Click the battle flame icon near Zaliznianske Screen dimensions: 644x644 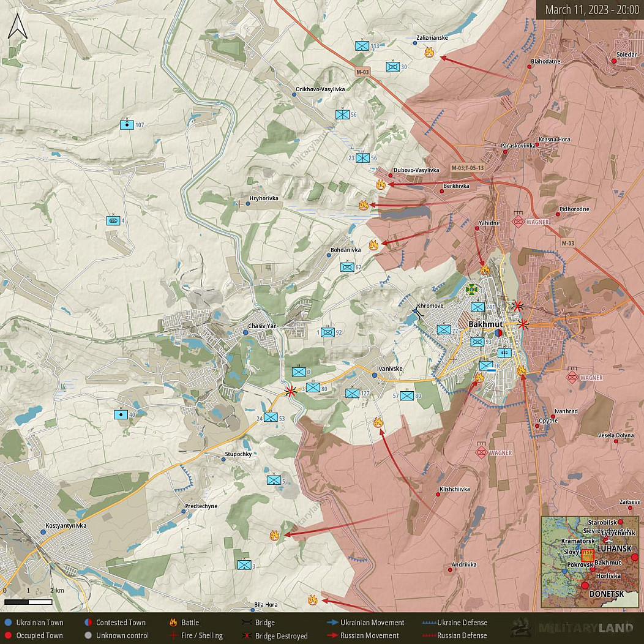[x=429, y=53]
